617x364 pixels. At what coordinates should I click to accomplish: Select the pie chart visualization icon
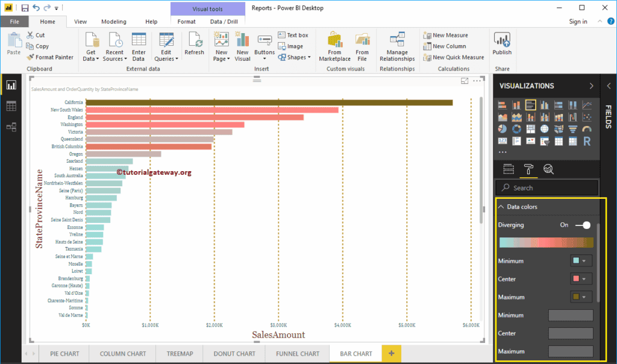(x=503, y=128)
